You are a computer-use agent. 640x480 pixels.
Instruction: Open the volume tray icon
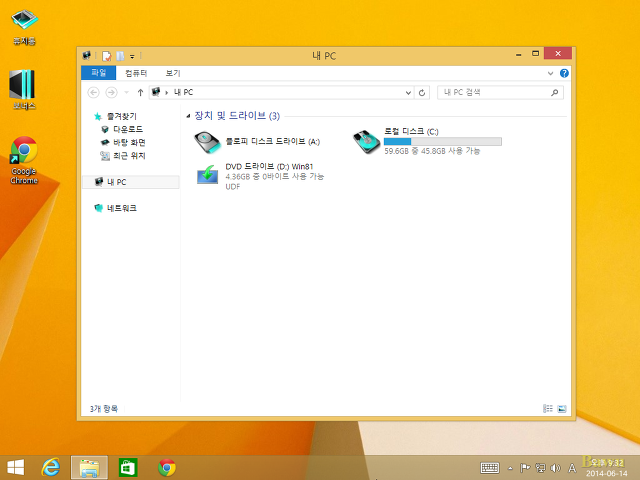555,468
